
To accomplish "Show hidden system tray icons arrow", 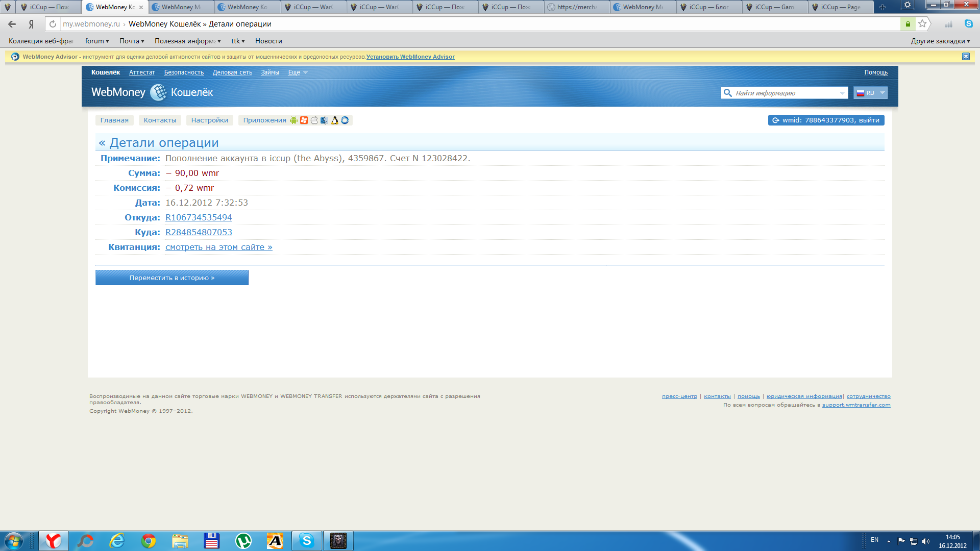I will [889, 541].
